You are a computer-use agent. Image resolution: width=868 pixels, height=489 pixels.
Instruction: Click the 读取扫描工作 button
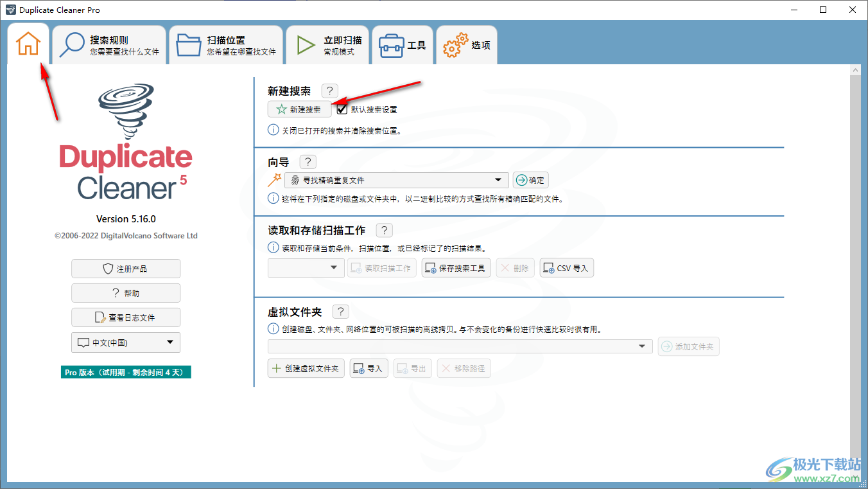click(x=382, y=268)
